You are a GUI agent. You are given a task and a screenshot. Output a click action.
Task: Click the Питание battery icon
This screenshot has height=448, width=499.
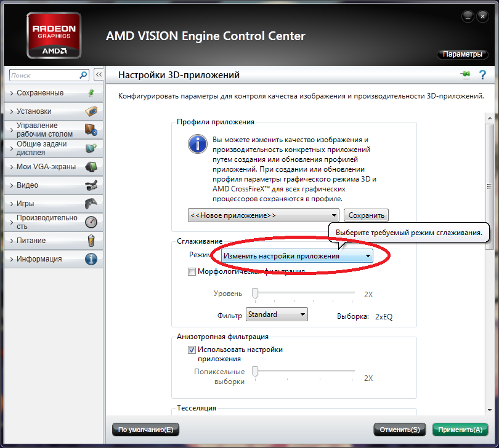(x=91, y=241)
